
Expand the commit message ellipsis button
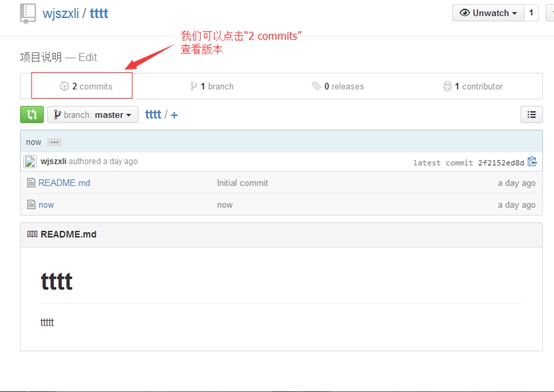pos(54,142)
